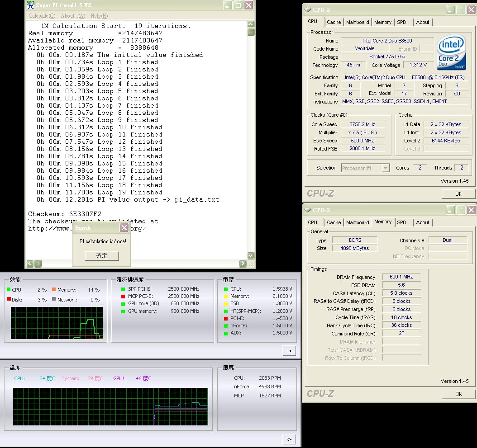Click the yellow Memory voltage indicator

[226, 297]
